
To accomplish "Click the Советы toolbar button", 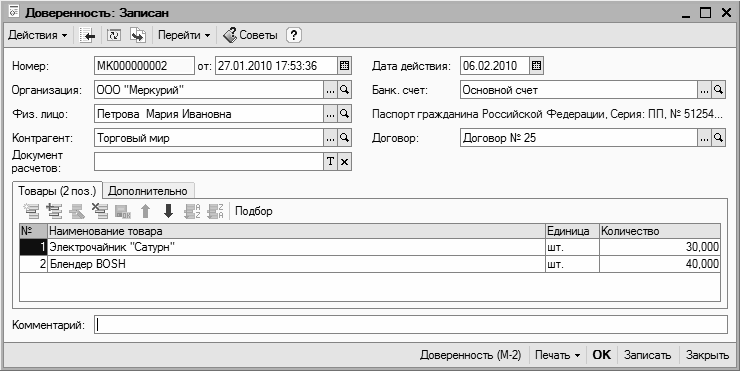I will click(250, 35).
